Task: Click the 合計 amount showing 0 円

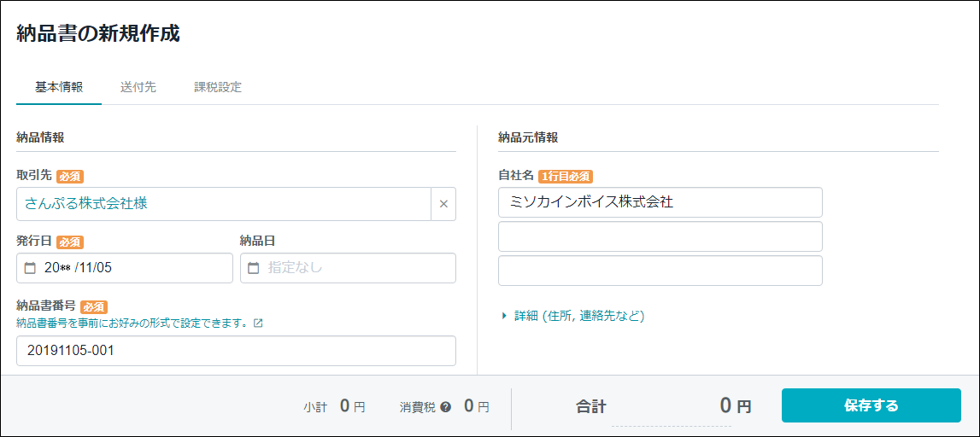Action: (735, 406)
